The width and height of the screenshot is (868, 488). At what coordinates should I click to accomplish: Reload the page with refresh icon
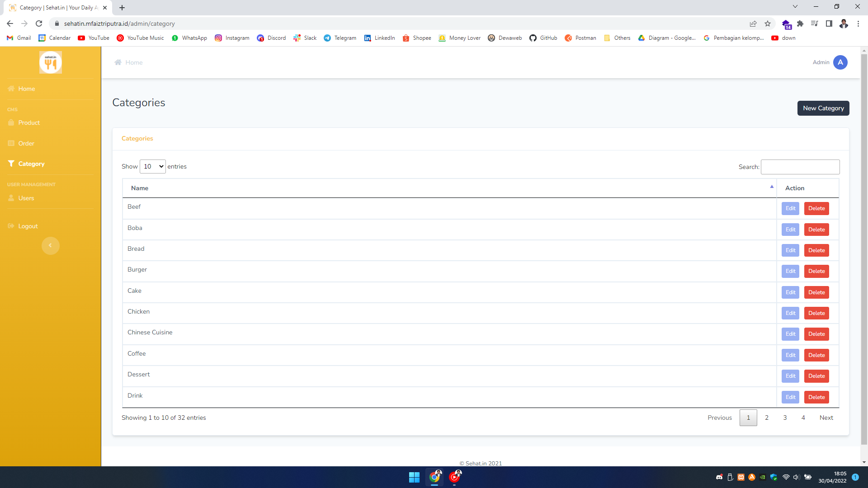(x=39, y=23)
